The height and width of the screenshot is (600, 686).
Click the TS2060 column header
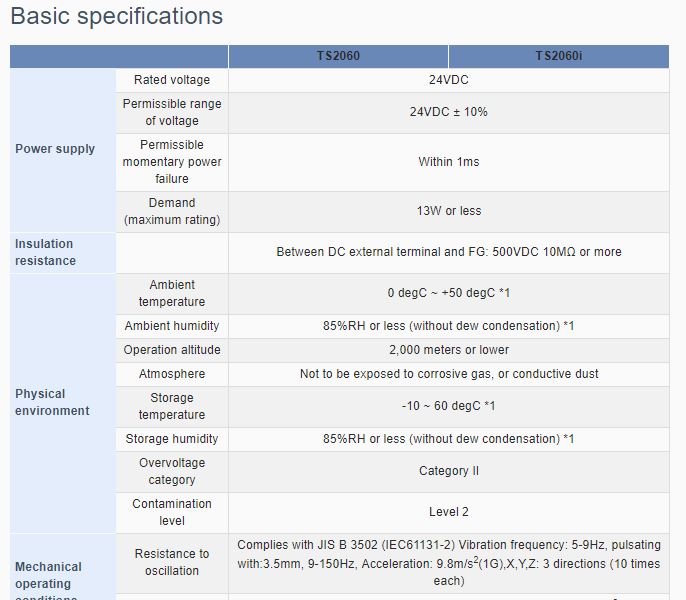338,56
